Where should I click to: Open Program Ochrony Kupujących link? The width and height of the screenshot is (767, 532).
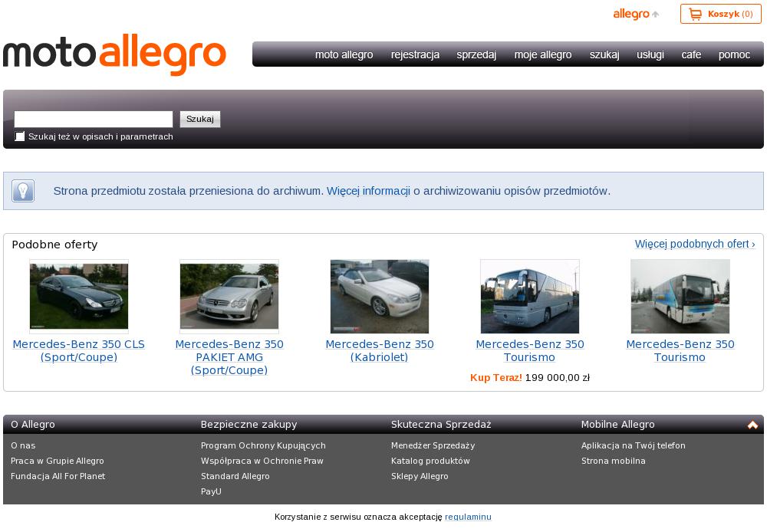point(263,445)
